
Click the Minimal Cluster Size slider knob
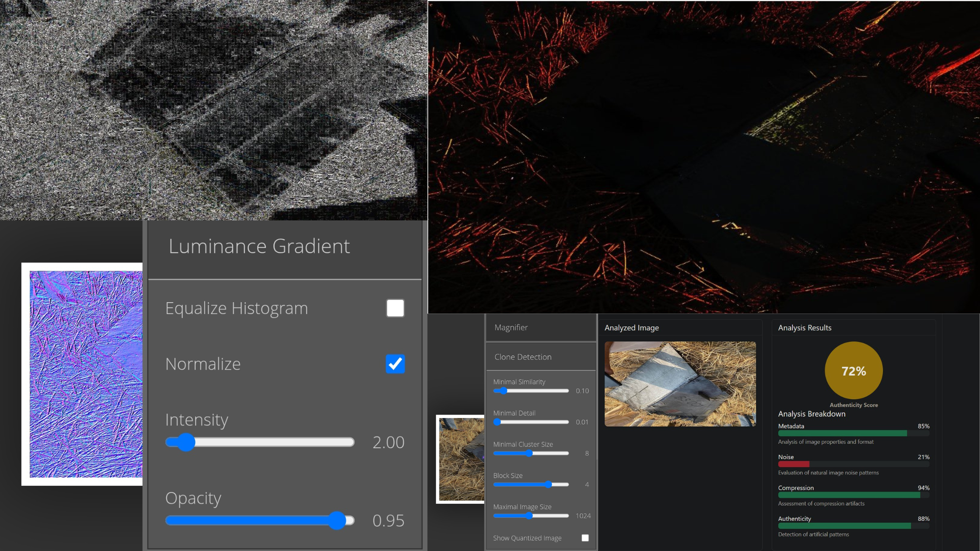529,453
